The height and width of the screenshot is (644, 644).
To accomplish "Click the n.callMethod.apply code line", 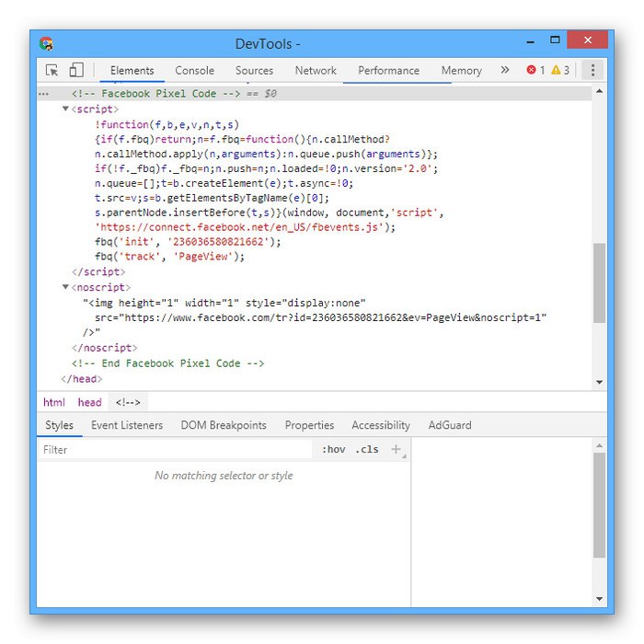I will 266,154.
